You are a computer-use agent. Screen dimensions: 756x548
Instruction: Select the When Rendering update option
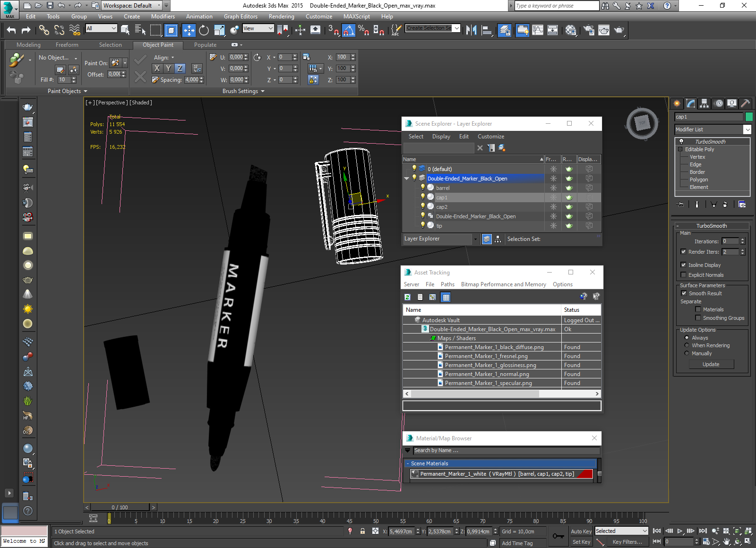tap(687, 345)
